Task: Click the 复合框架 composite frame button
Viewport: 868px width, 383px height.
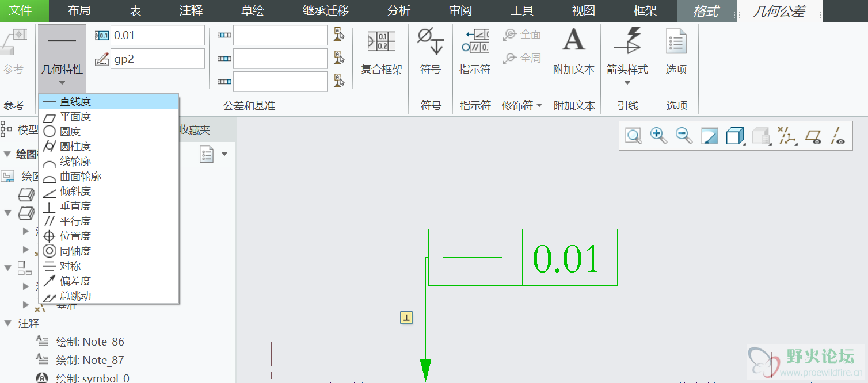Action: pos(381,53)
